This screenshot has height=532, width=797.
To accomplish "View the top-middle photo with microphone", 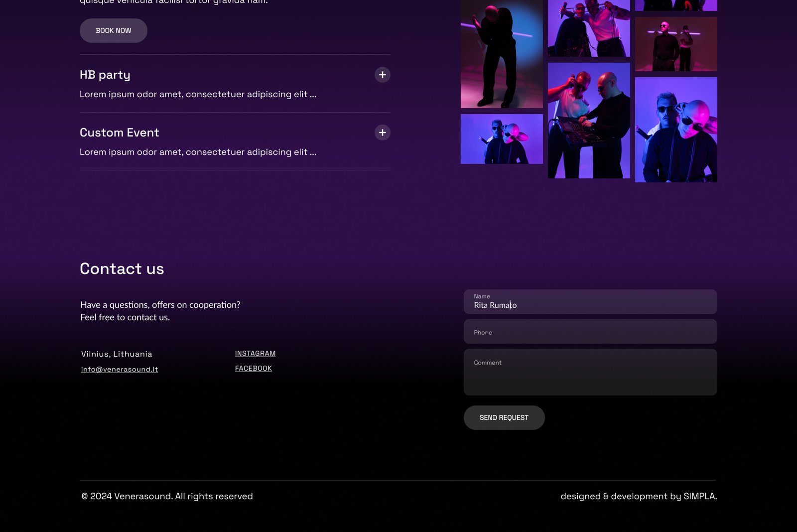I will [589, 27].
